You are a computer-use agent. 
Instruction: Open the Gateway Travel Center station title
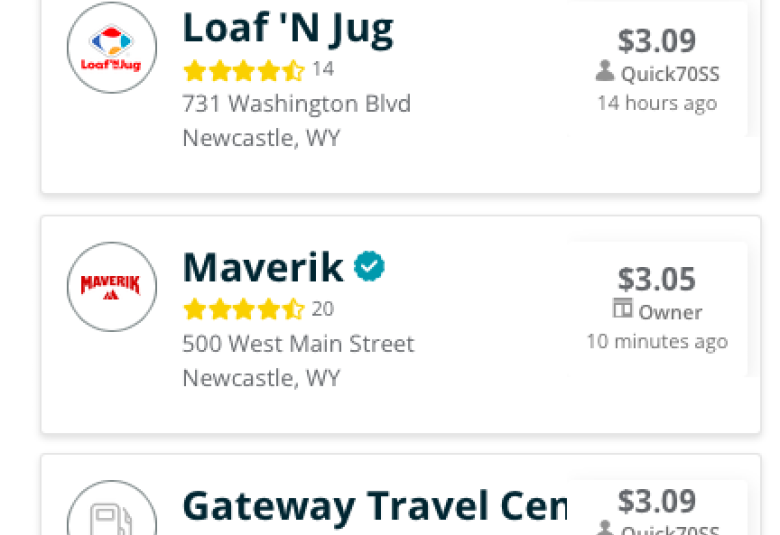[375, 507]
